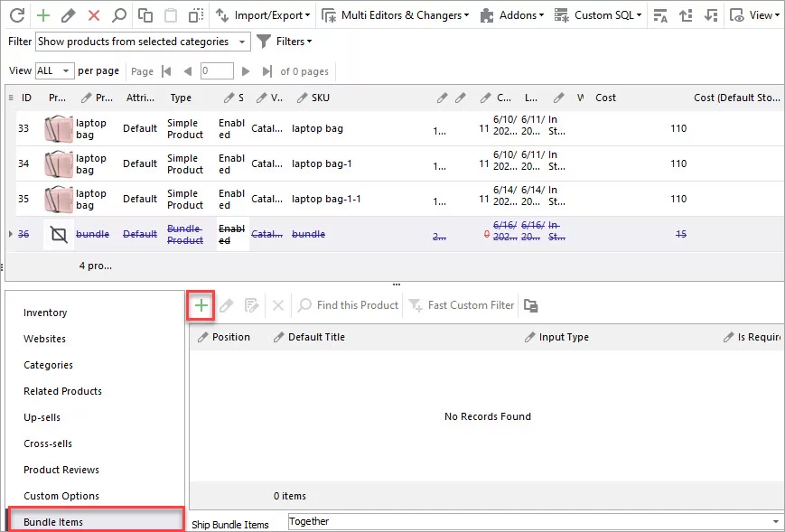Click the Copy Product icon in the top toolbar
The width and height of the screenshot is (785, 532).
[x=145, y=15]
